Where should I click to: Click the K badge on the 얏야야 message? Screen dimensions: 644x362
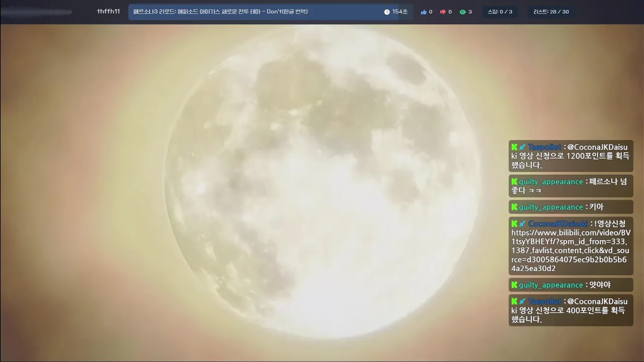point(515,285)
